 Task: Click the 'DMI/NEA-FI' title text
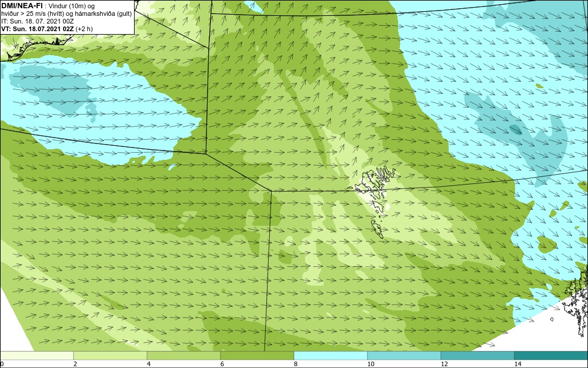[22, 6]
